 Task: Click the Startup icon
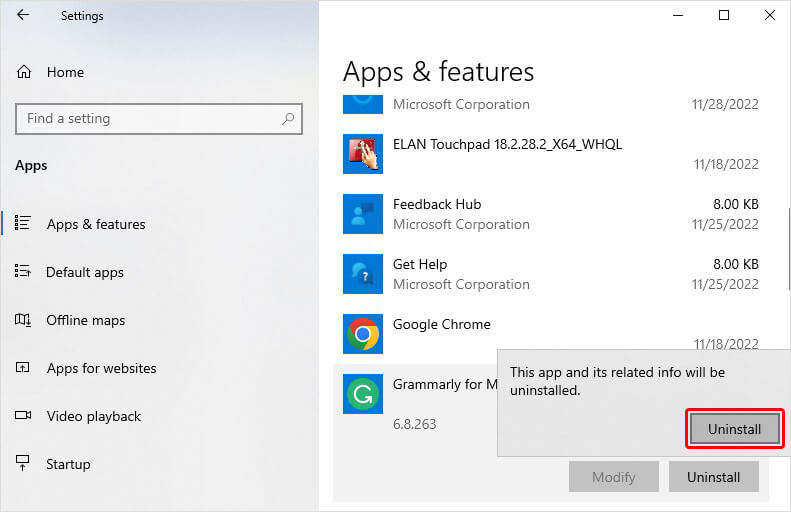[23, 463]
